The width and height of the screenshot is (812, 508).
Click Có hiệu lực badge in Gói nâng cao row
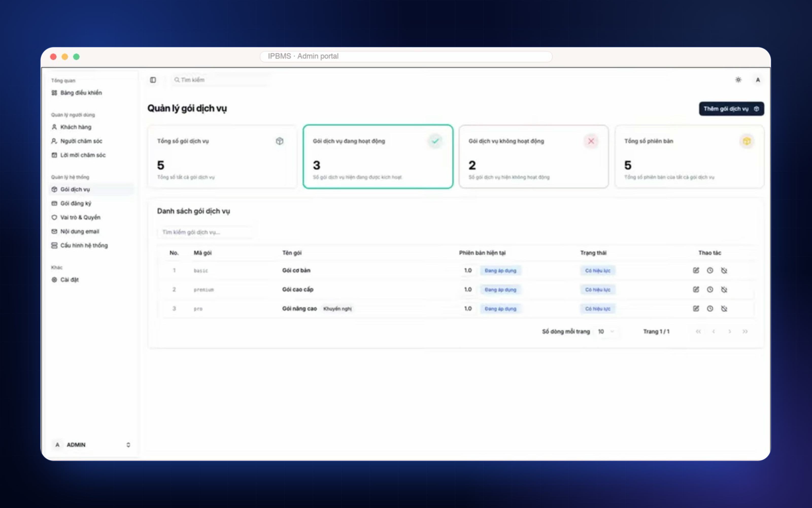click(x=598, y=309)
